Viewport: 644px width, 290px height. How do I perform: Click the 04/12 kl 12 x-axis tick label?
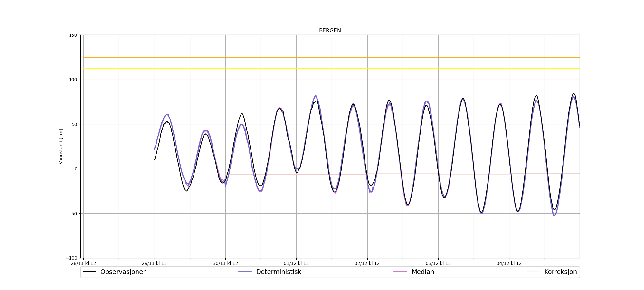pos(509,264)
